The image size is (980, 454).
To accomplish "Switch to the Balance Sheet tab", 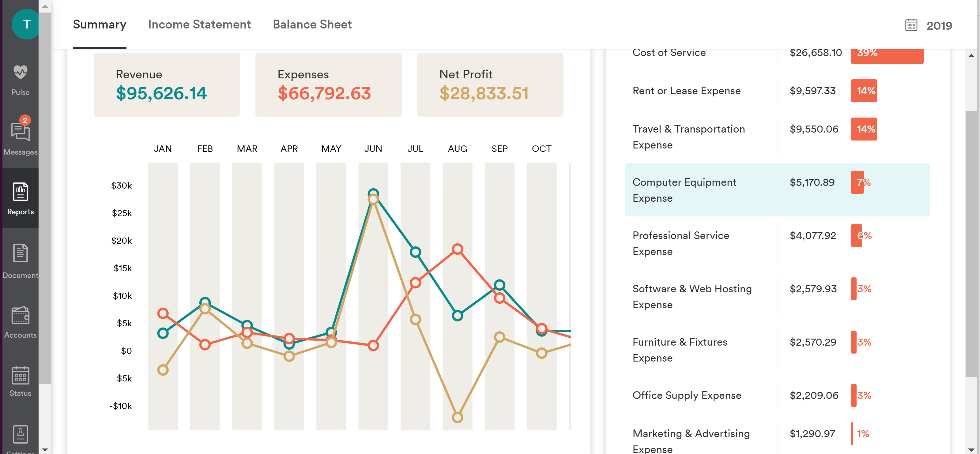I will click(312, 24).
